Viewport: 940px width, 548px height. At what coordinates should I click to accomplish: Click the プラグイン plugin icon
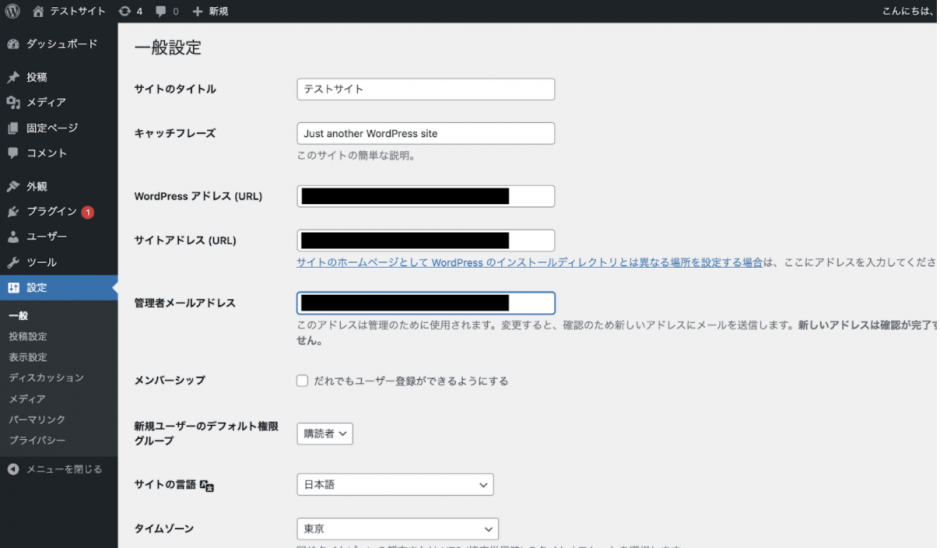click(x=13, y=212)
